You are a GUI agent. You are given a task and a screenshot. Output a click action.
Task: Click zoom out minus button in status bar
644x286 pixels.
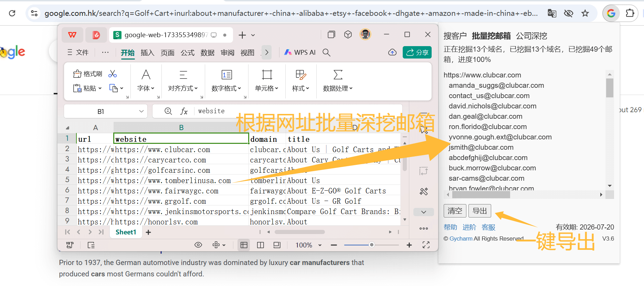334,245
